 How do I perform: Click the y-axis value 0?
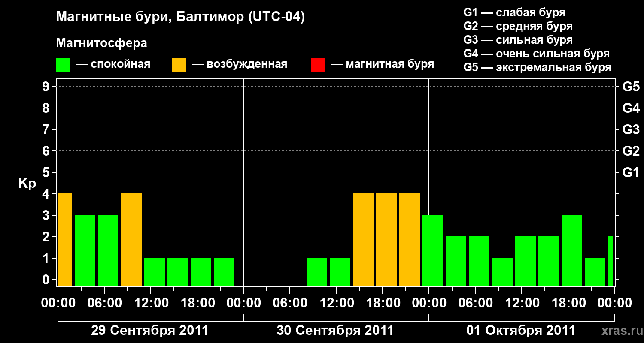click(47, 280)
